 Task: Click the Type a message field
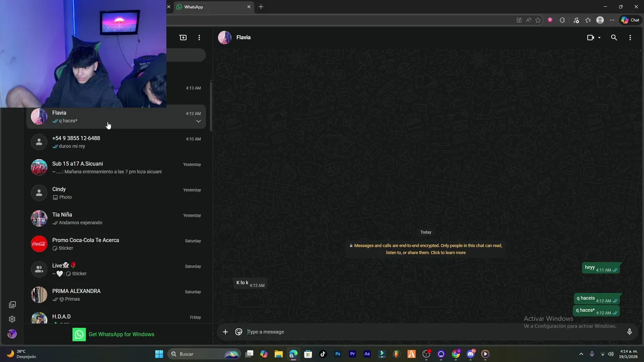point(433,332)
